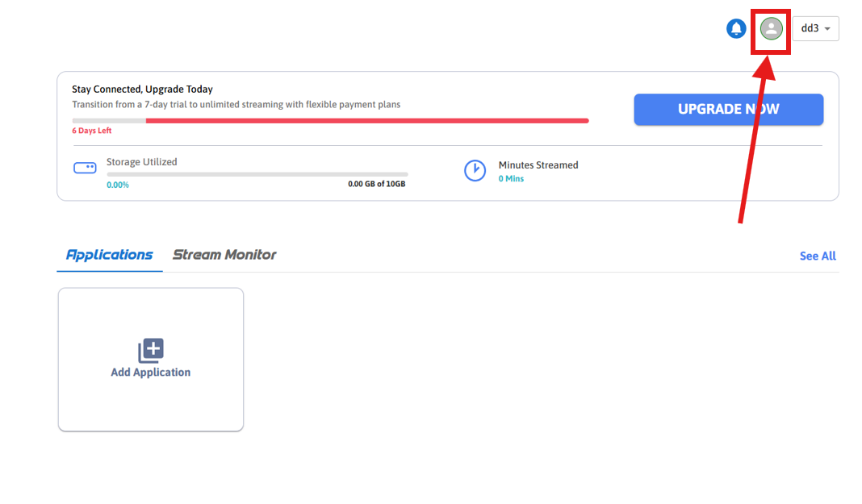Click the storage drive icon

[x=85, y=168]
